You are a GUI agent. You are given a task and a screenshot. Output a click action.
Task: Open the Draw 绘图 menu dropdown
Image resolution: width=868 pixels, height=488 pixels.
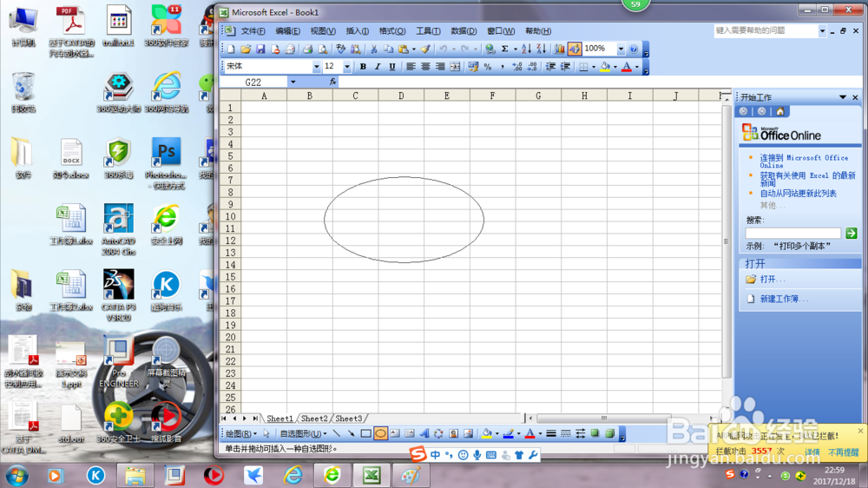(x=240, y=433)
